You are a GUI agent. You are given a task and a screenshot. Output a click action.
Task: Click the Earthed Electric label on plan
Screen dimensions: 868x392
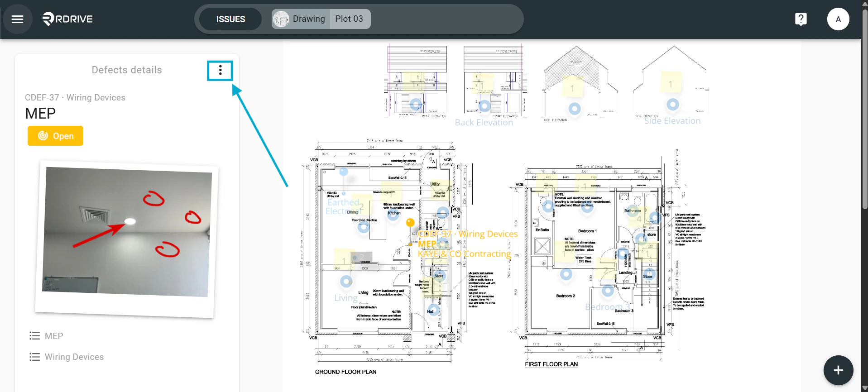343,206
